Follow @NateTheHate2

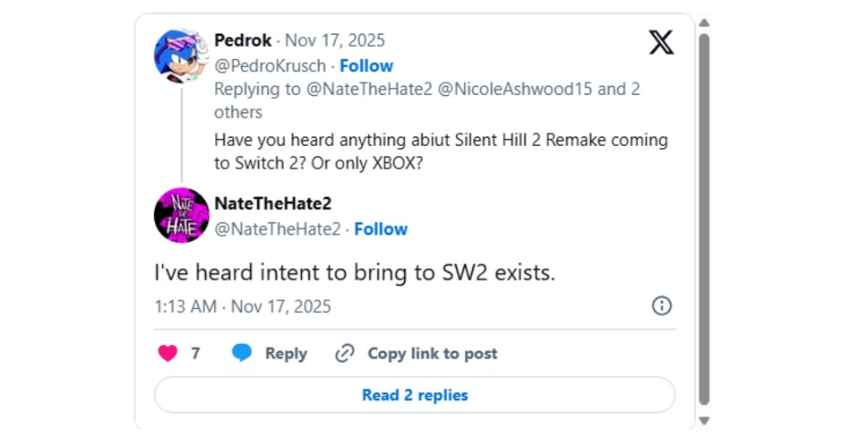tap(381, 228)
